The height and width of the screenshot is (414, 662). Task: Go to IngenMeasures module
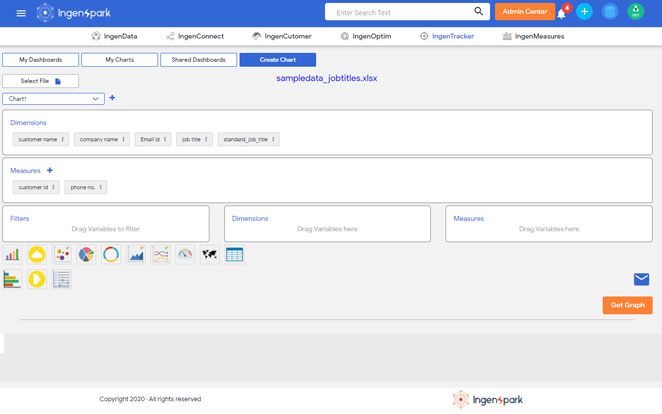[x=534, y=36]
